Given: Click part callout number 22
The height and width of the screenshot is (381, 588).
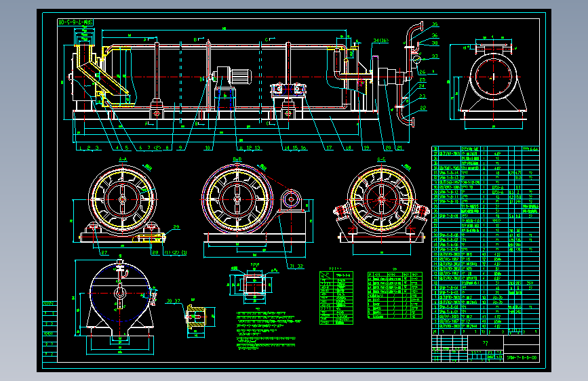Looking at the screenshot, I should pyautogui.click(x=423, y=108).
